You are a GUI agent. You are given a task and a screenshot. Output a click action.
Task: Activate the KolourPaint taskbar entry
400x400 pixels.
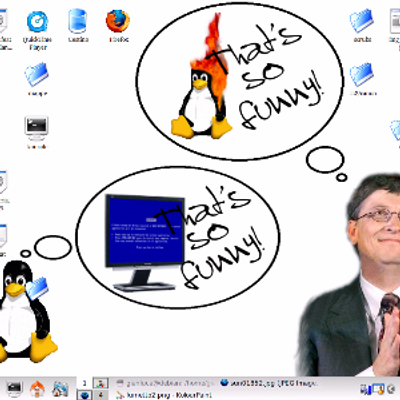tap(164, 395)
